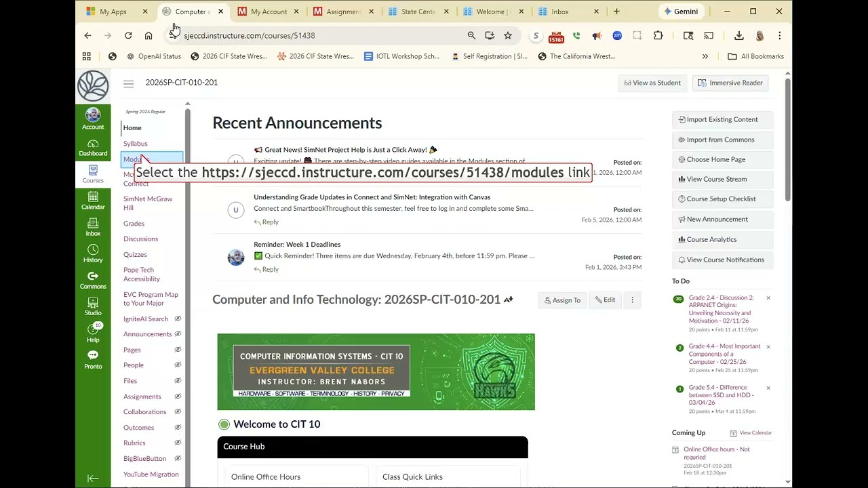Open the Chrome three-dot menu
The image size is (868, 488).
(780, 35)
